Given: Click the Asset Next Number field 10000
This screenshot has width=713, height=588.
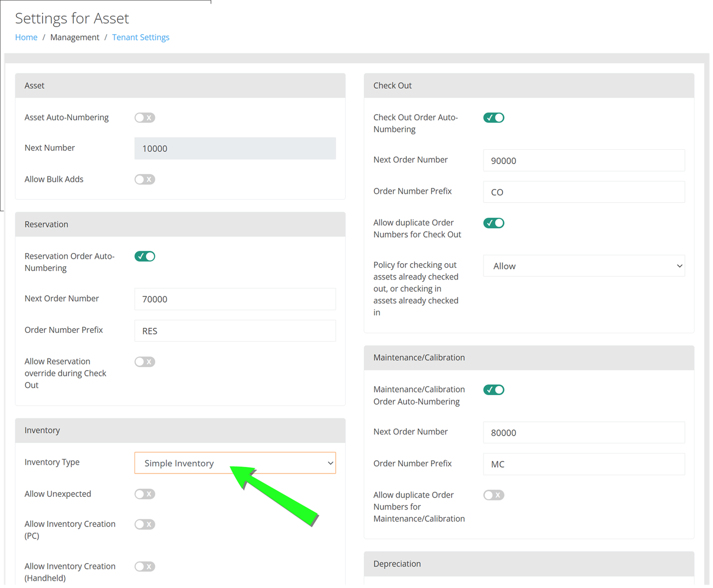Looking at the screenshot, I should 235,148.
